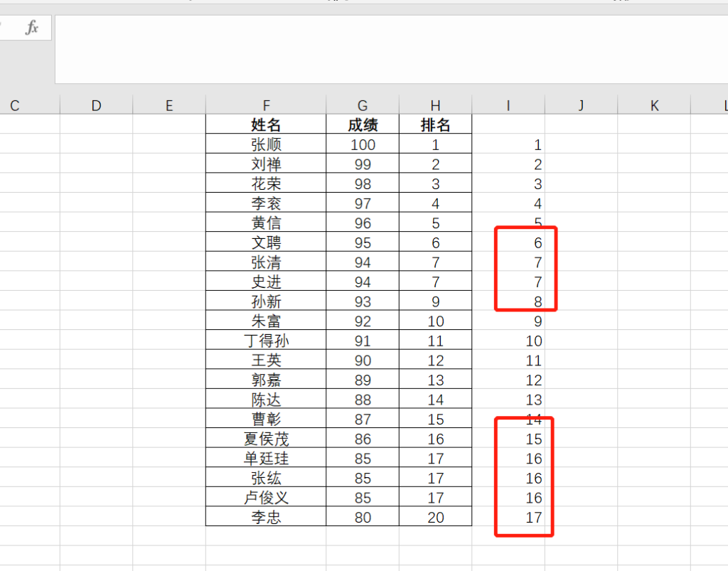The height and width of the screenshot is (571, 728).
Task: Click the fx Insert Function icon
Action: pyautogui.click(x=32, y=28)
